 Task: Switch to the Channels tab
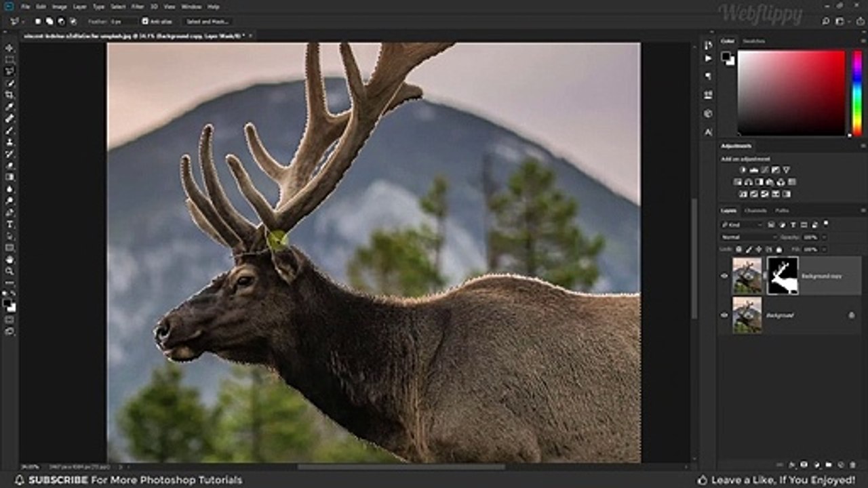pyautogui.click(x=755, y=211)
